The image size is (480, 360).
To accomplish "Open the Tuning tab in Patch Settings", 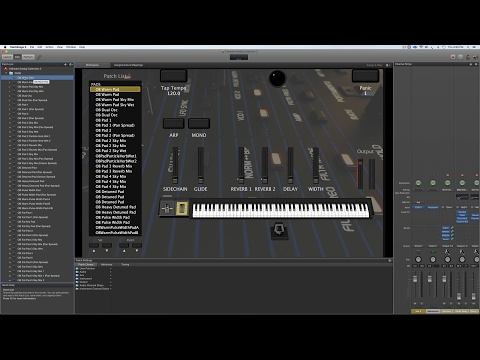I will point(125,264).
